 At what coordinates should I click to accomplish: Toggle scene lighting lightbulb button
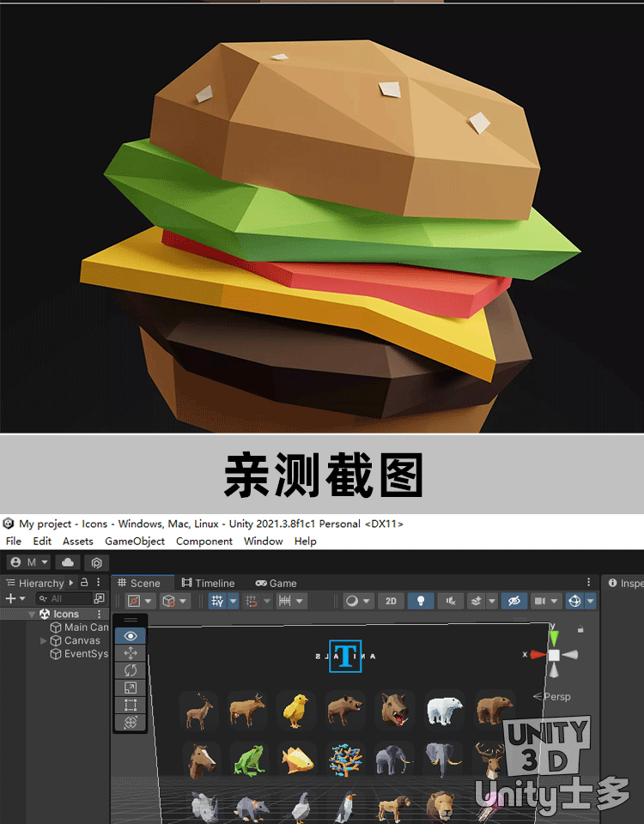point(420,601)
